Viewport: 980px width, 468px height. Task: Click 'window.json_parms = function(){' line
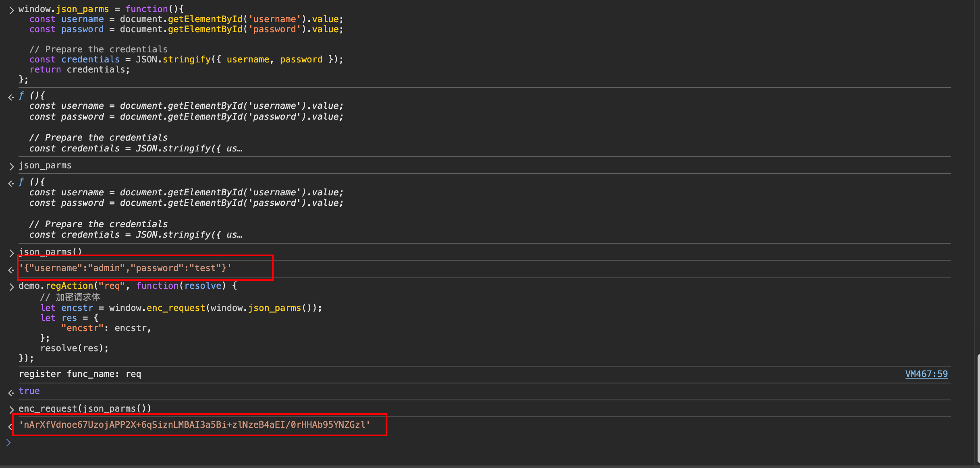[x=101, y=9]
